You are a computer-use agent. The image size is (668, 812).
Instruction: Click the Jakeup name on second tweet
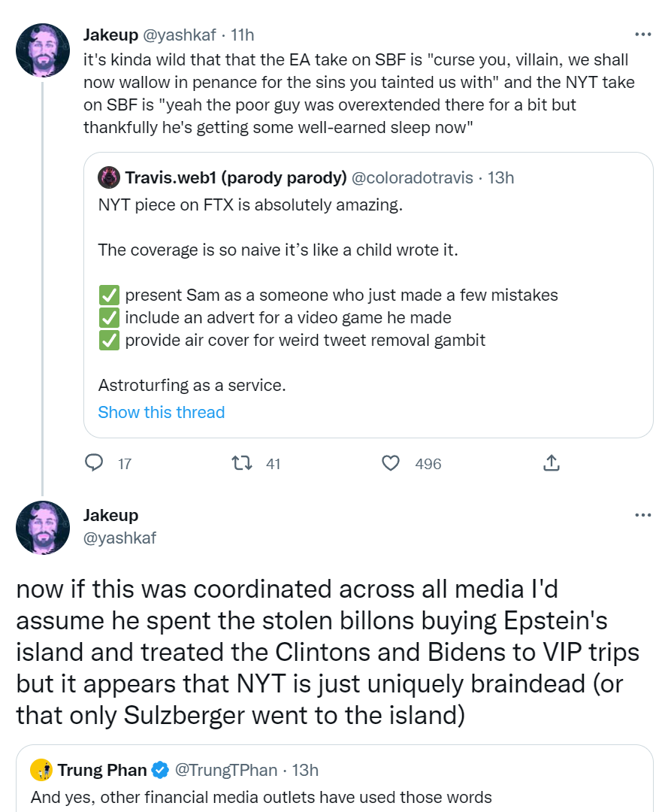point(110,515)
